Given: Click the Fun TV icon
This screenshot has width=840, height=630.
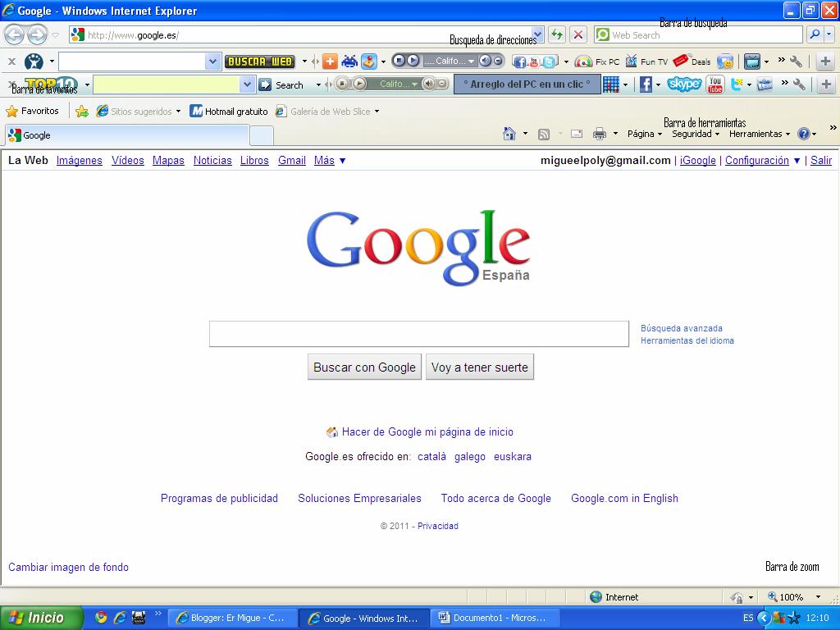Looking at the screenshot, I should (x=632, y=62).
